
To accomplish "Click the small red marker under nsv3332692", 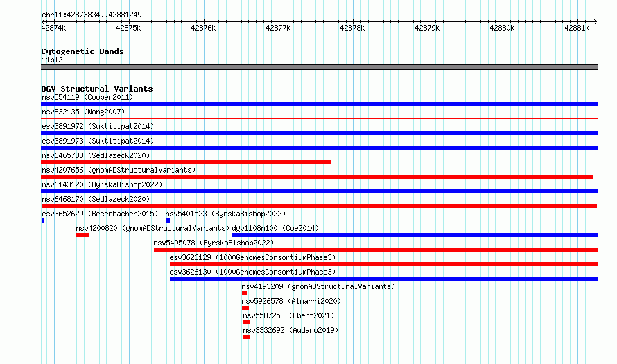I will pos(246,337).
